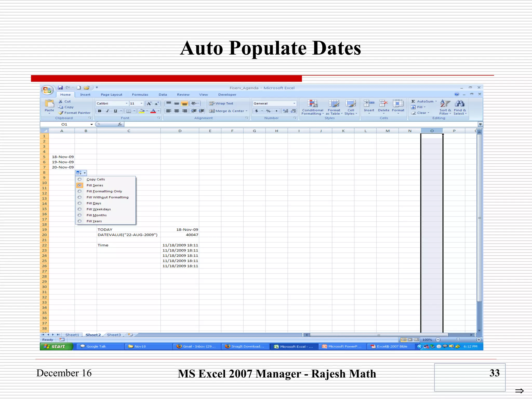Toggle Bold formatting
The width and height of the screenshot is (532, 399).
(99, 111)
